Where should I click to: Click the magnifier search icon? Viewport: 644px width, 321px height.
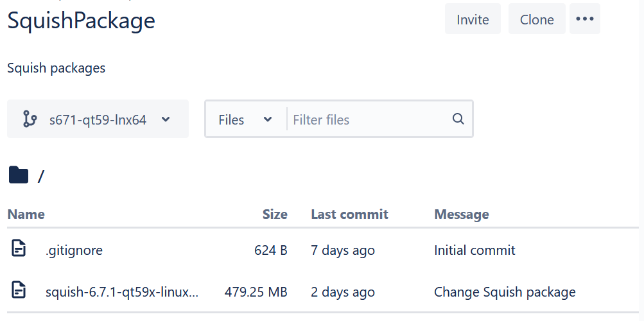[x=458, y=119]
